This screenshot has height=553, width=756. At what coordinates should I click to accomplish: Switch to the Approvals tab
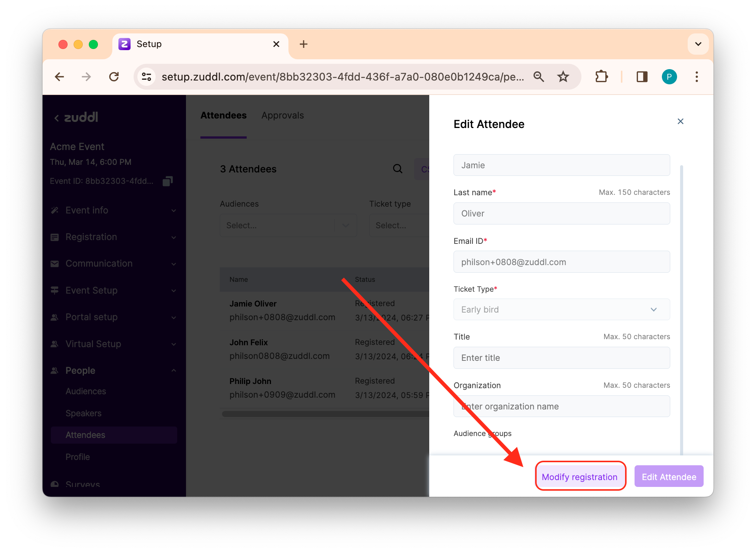pos(282,115)
